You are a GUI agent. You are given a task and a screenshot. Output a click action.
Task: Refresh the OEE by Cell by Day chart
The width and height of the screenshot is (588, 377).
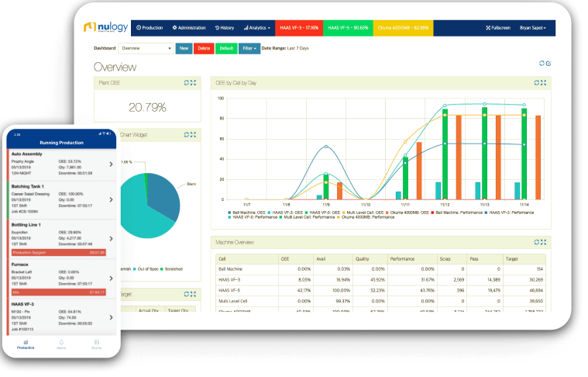535,82
